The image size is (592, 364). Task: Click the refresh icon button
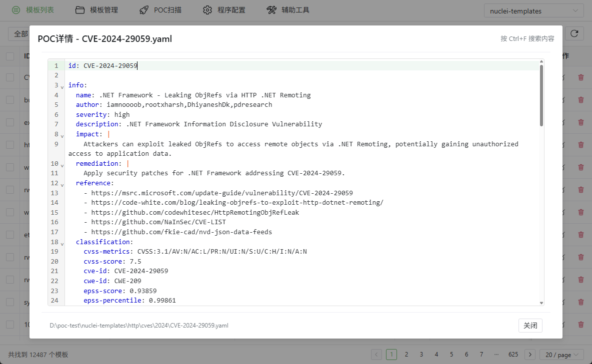[x=574, y=33]
